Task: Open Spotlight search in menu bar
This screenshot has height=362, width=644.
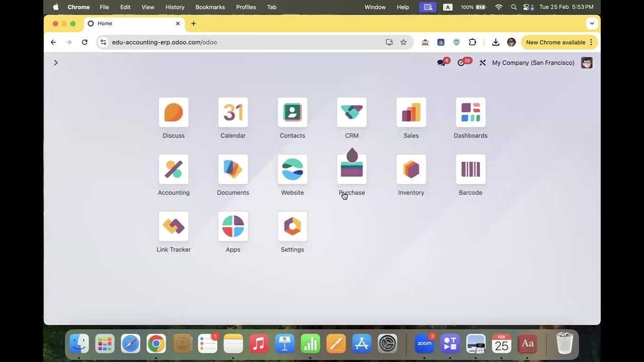Action: [514, 7]
